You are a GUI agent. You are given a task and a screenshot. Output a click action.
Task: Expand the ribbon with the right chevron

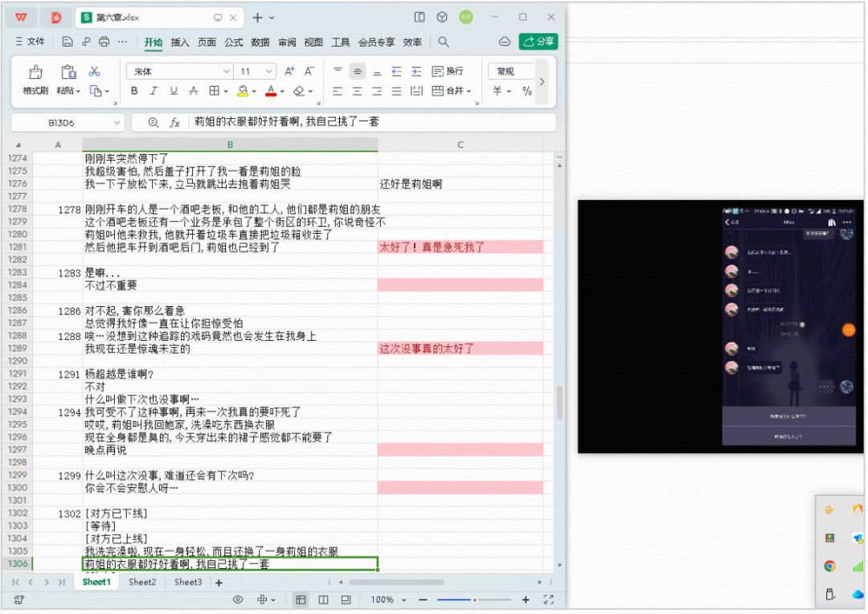click(542, 81)
